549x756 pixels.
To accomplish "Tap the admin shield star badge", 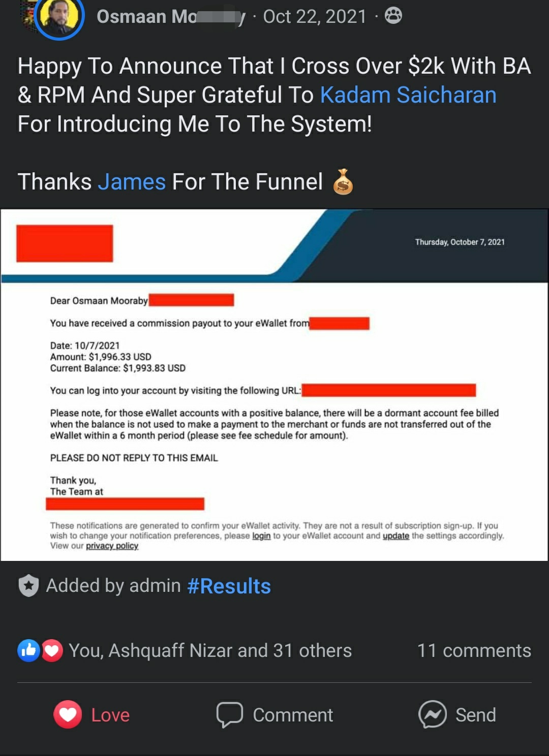I will (x=28, y=585).
